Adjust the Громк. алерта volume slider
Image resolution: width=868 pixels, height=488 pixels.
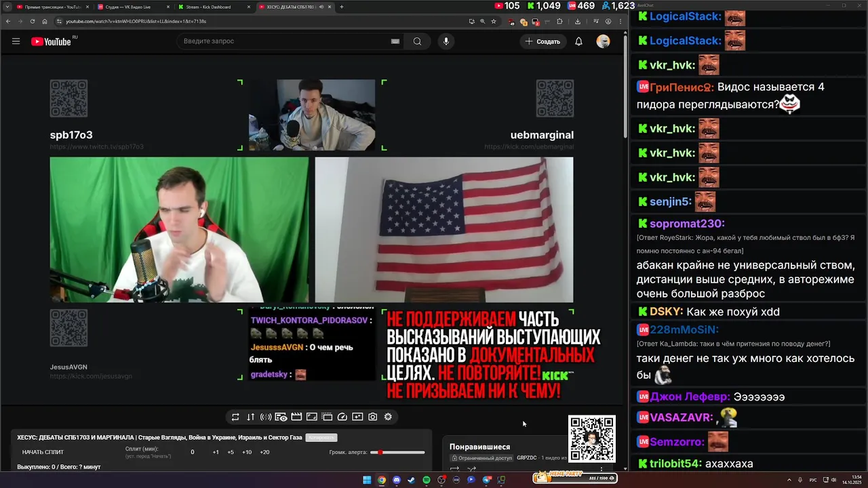[x=397, y=452]
